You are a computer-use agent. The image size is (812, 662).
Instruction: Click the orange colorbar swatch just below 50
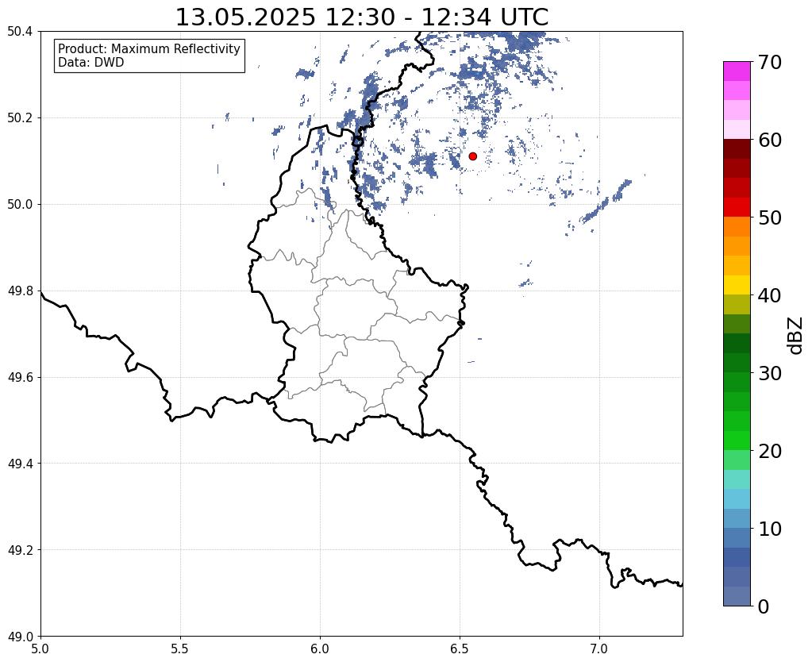point(737,226)
